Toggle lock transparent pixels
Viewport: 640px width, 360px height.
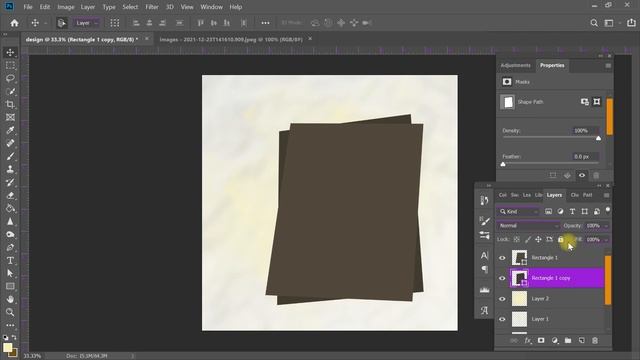tap(517, 240)
